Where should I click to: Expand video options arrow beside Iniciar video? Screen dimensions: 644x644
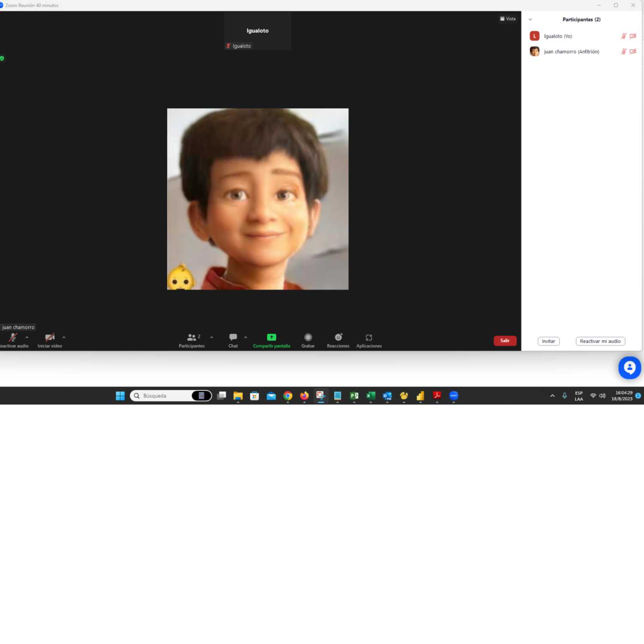click(x=64, y=337)
